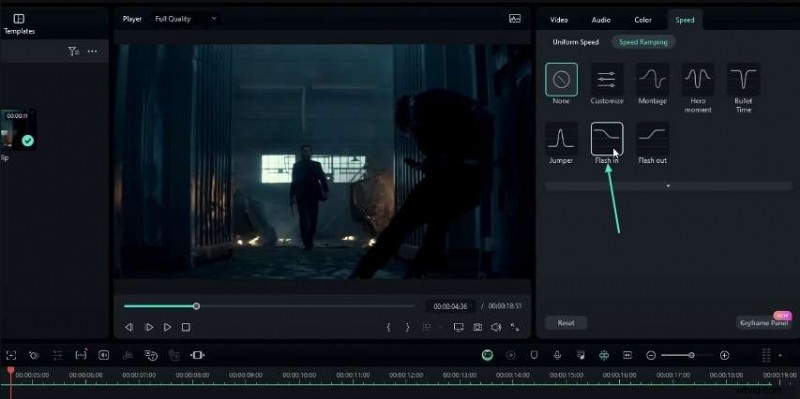Open the green AI assistant face icon

coord(488,355)
